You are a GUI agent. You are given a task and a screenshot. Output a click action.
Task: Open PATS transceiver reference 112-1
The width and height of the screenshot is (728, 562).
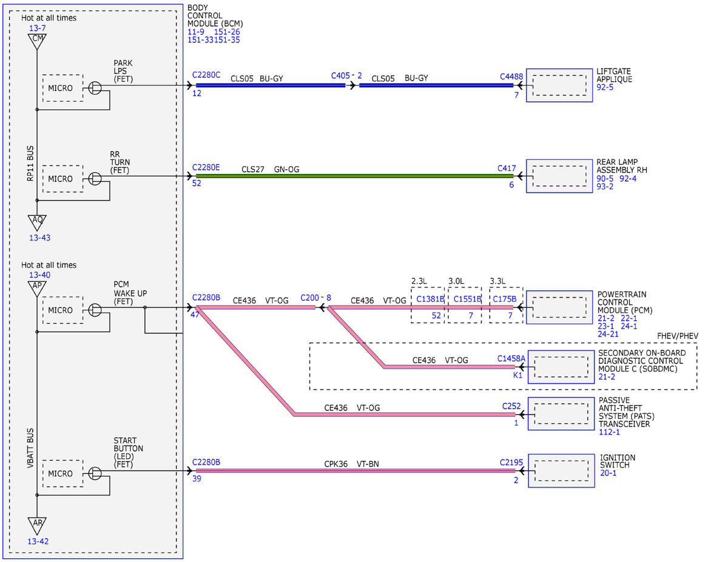609,432
